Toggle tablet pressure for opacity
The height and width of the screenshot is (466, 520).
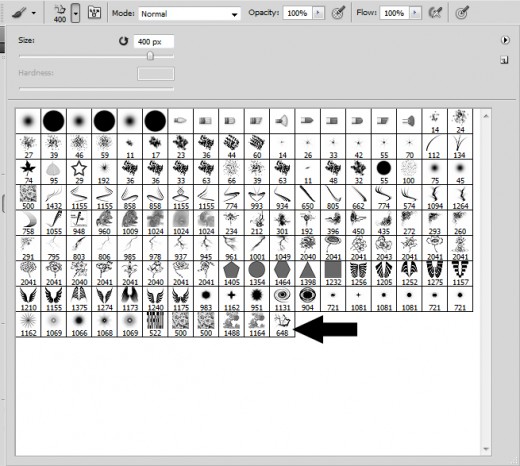click(x=338, y=13)
